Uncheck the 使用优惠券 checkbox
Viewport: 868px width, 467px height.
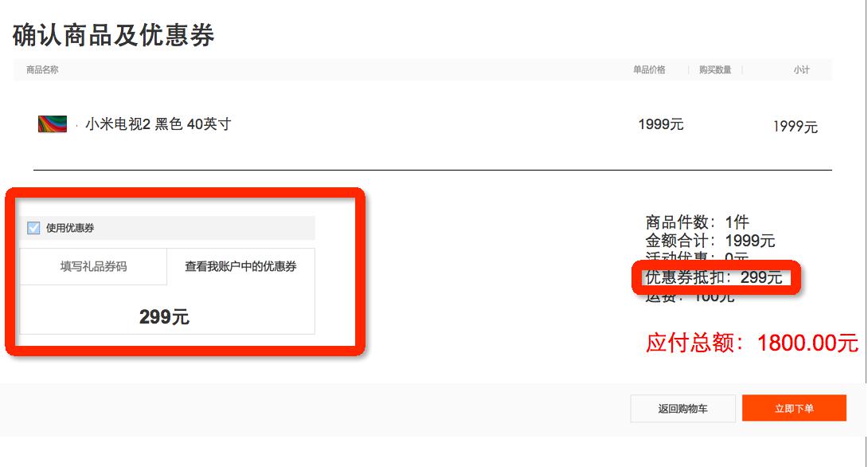pos(33,228)
